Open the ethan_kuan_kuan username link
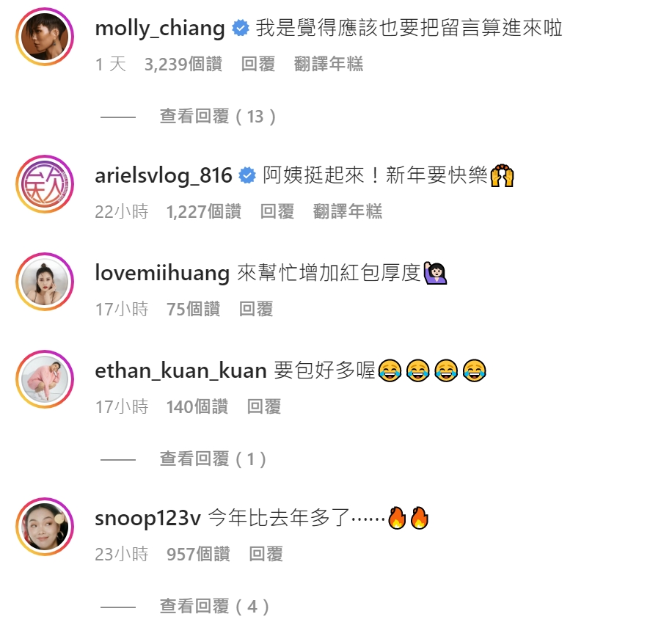The width and height of the screenshot is (672, 625). click(x=181, y=370)
